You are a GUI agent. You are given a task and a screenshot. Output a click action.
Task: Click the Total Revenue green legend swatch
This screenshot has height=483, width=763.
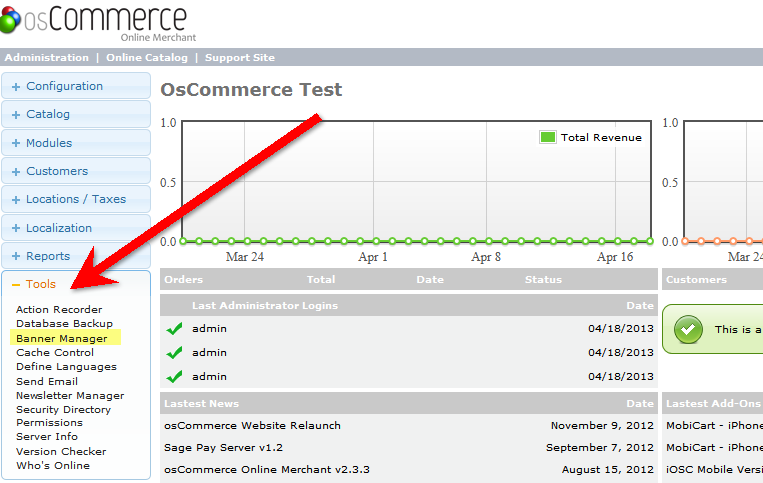[x=547, y=137]
